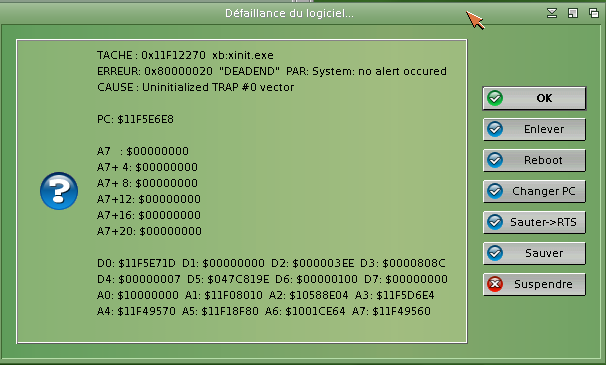Click the CAUSE : Uninitialized TRAP #0 vector line

coord(195,87)
